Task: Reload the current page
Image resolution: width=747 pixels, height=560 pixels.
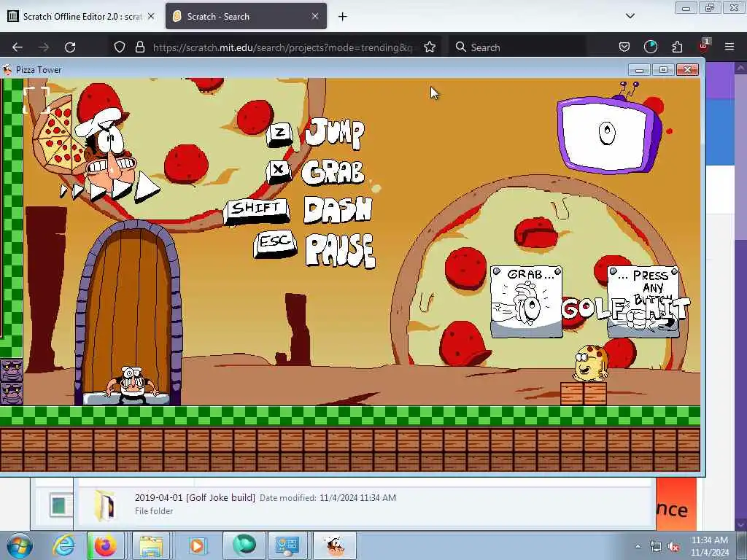Action: (x=70, y=47)
